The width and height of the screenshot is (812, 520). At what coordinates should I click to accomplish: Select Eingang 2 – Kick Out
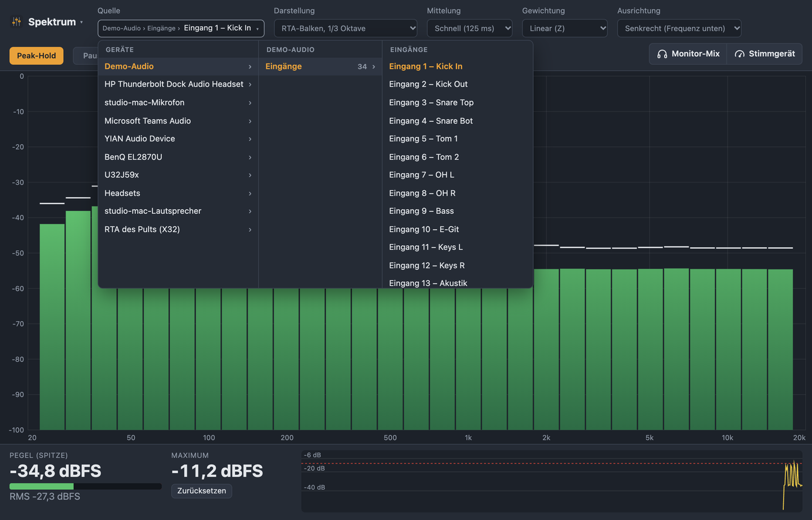pyautogui.click(x=457, y=85)
